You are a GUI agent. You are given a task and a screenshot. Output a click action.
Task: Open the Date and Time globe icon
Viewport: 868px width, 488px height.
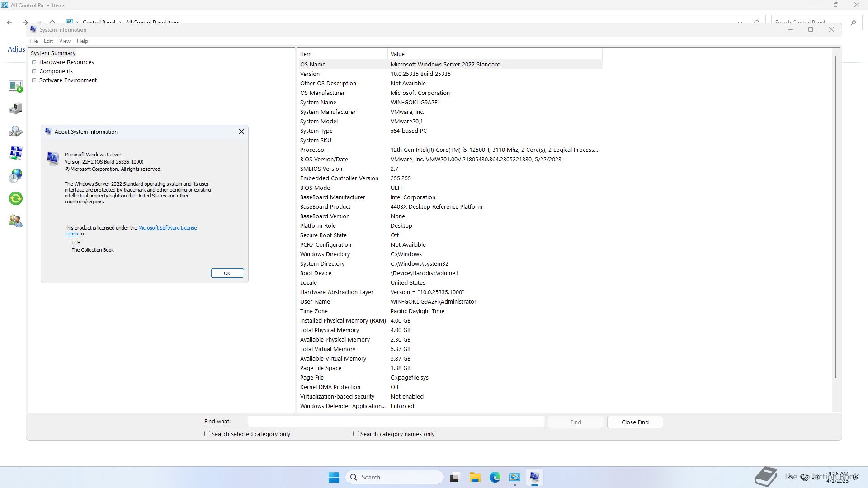15,176
